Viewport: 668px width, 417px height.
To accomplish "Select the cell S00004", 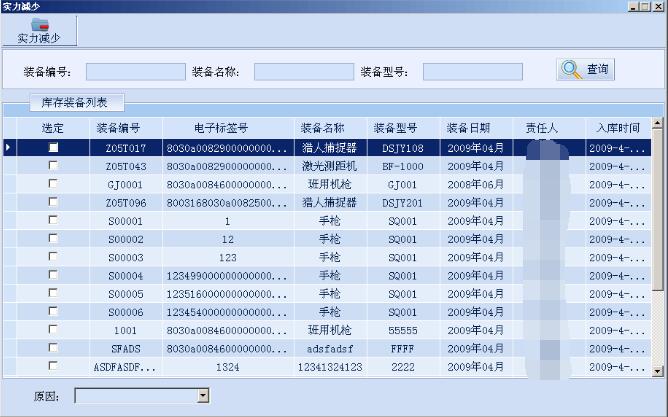I will pos(126,276).
